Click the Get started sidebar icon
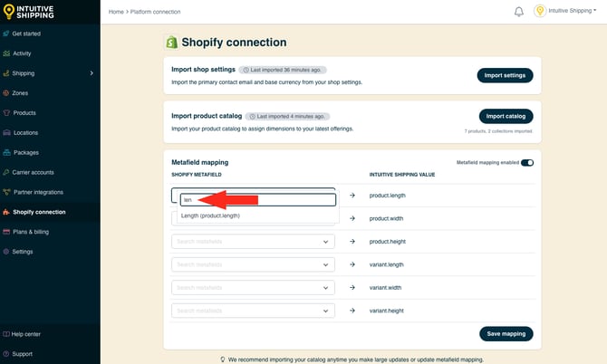The width and height of the screenshot is (607, 364). point(6,34)
